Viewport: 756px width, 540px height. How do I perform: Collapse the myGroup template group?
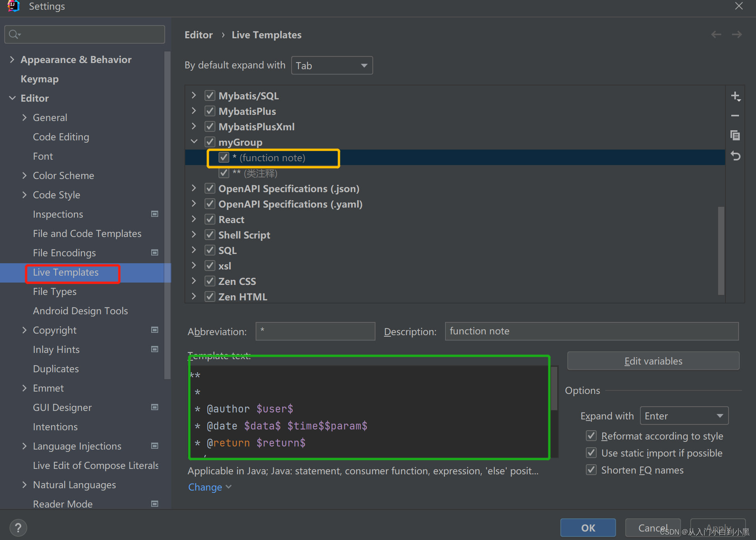(194, 142)
